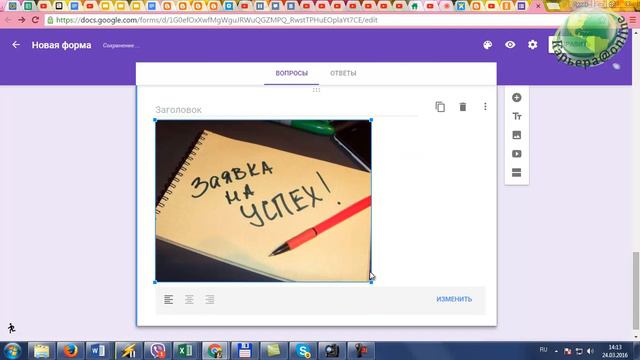Click the page vertical scrollbar
The width and height of the screenshot is (640, 360).
click(636, 290)
